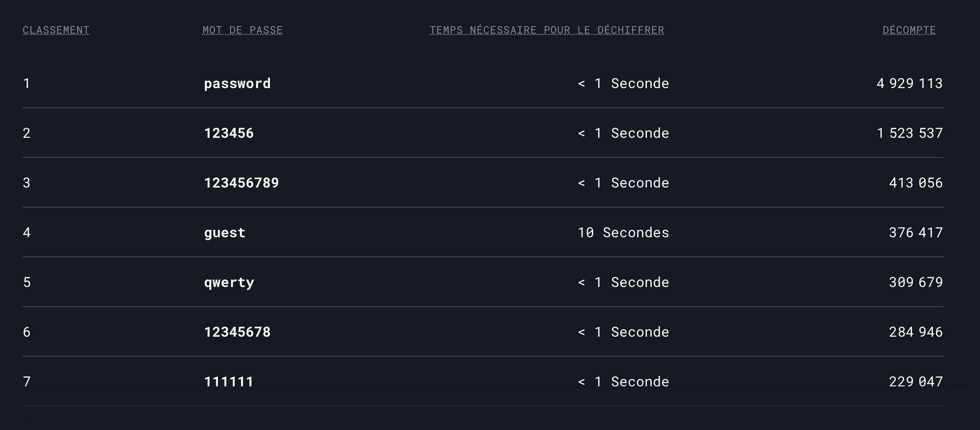The width and height of the screenshot is (980, 430).
Task: Click the count value 309 679
Action: click(x=915, y=282)
